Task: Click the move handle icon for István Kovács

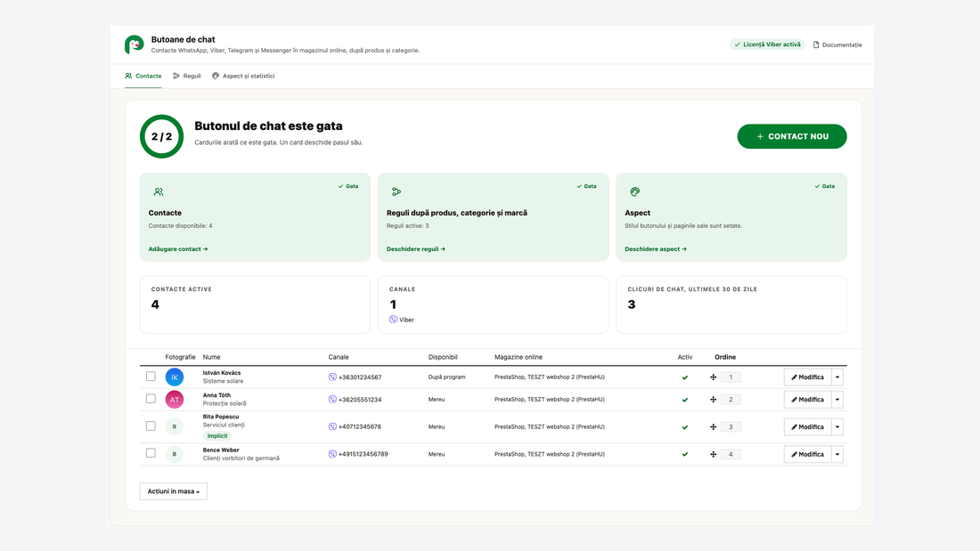Action: coord(713,377)
